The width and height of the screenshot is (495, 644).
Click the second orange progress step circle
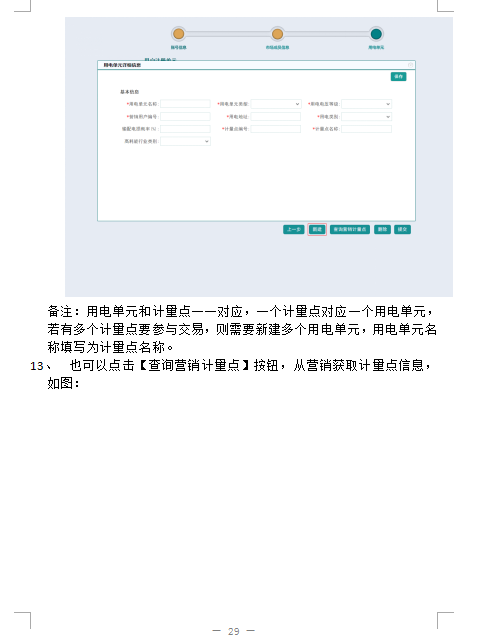click(x=277, y=34)
